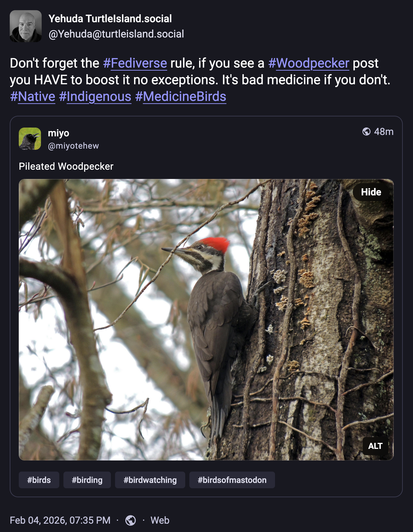Open the #birdsofmastodon tag chip
Image resolution: width=413 pixels, height=532 pixels.
tap(232, 480)
